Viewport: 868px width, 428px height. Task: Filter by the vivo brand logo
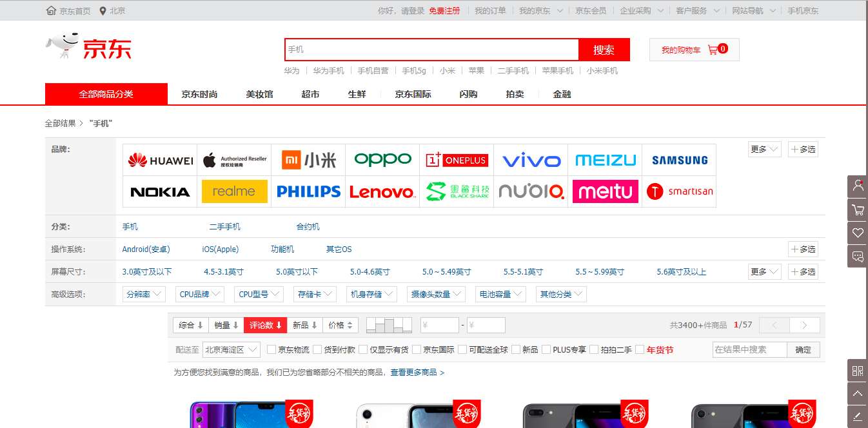point(531,160)
